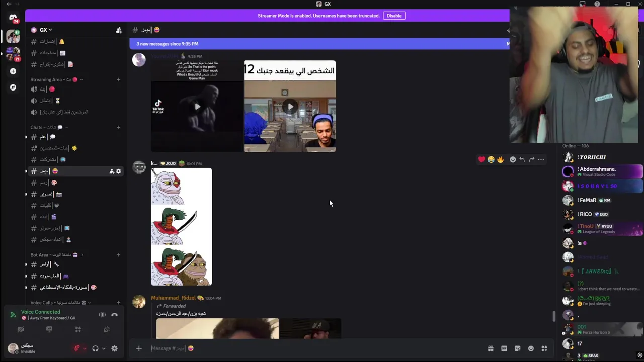Open emoji picker in message bar
The width and height of the screenshot is (644, 362).
[531, 348]
